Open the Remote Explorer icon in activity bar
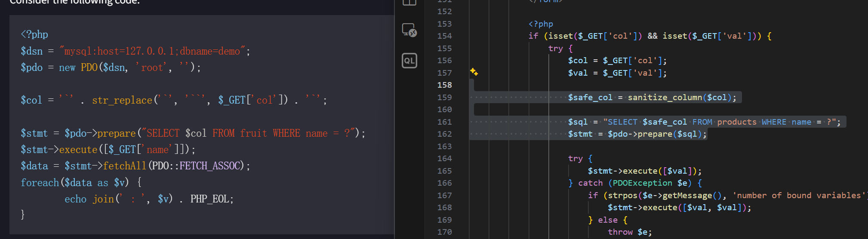The width and height of the screenshot is (868, 239). point(409,30)
